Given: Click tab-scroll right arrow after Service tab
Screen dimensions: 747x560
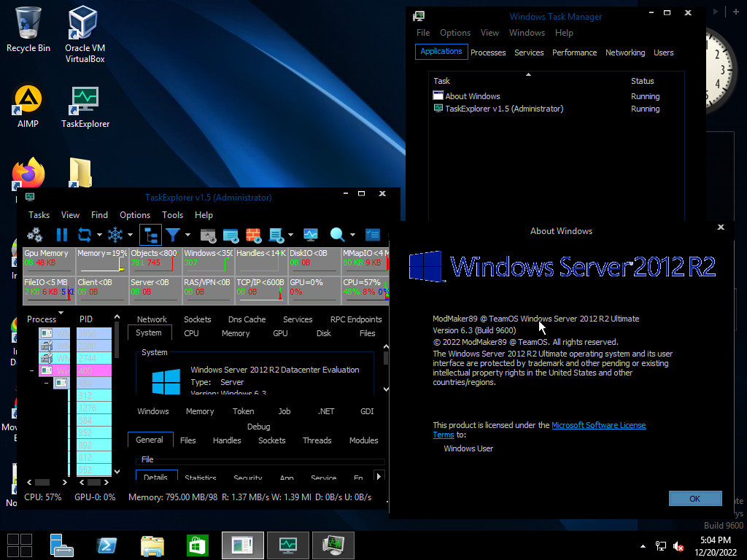Looking at the screenshot, I should pyautogui.click(x=379, y=475).
